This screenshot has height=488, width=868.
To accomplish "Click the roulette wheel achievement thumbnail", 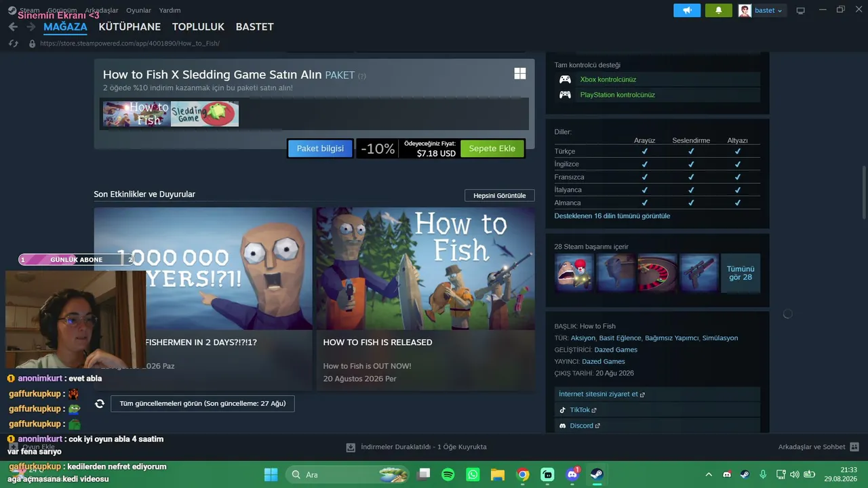I will [x=657, y=273].
